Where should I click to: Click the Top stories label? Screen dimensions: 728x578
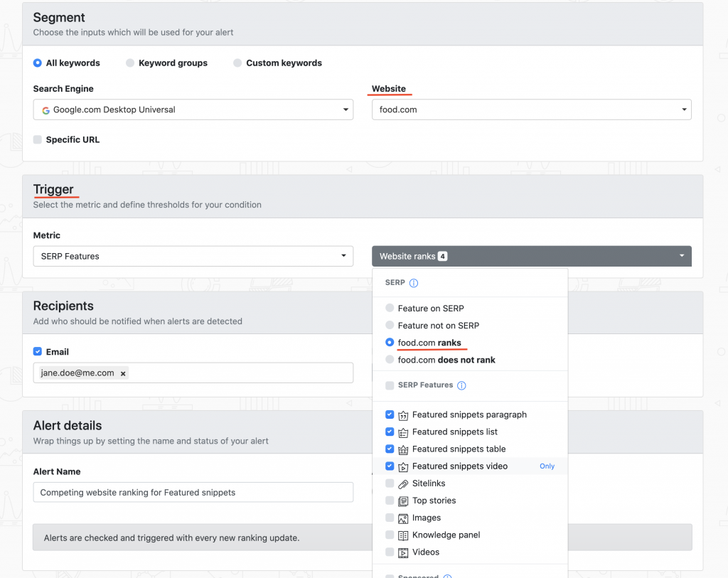[434, 501]
